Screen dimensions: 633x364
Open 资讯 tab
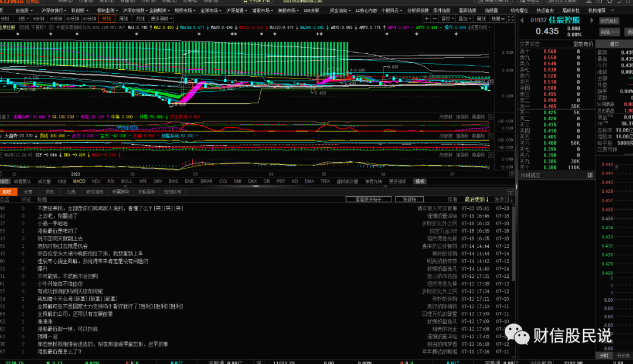[x=50, y=192]
